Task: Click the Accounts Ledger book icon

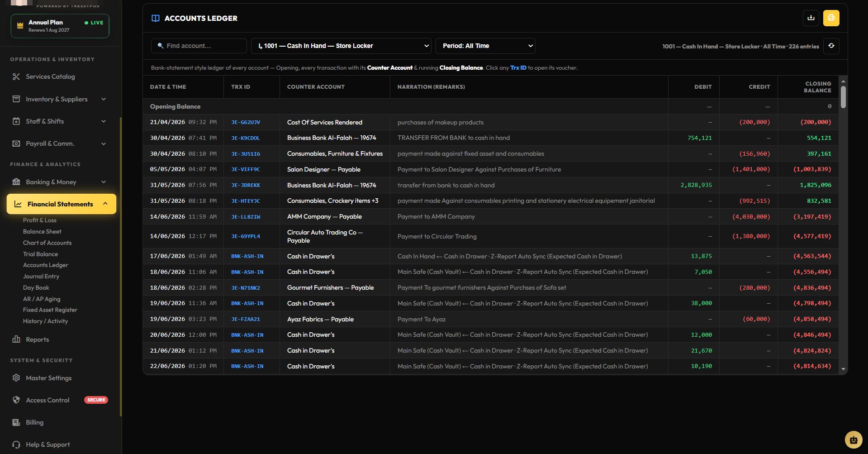Action: pyautogui.click(x=156, y=18)
